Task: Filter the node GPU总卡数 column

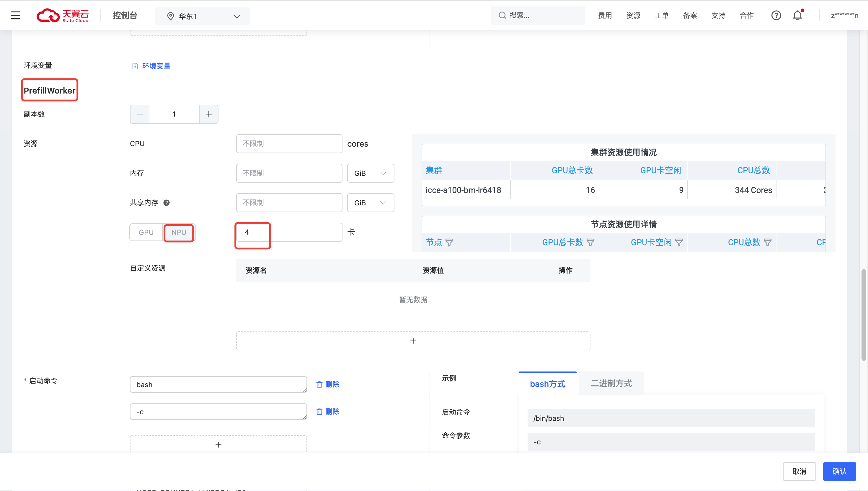Action: click(x=590, y=243)
